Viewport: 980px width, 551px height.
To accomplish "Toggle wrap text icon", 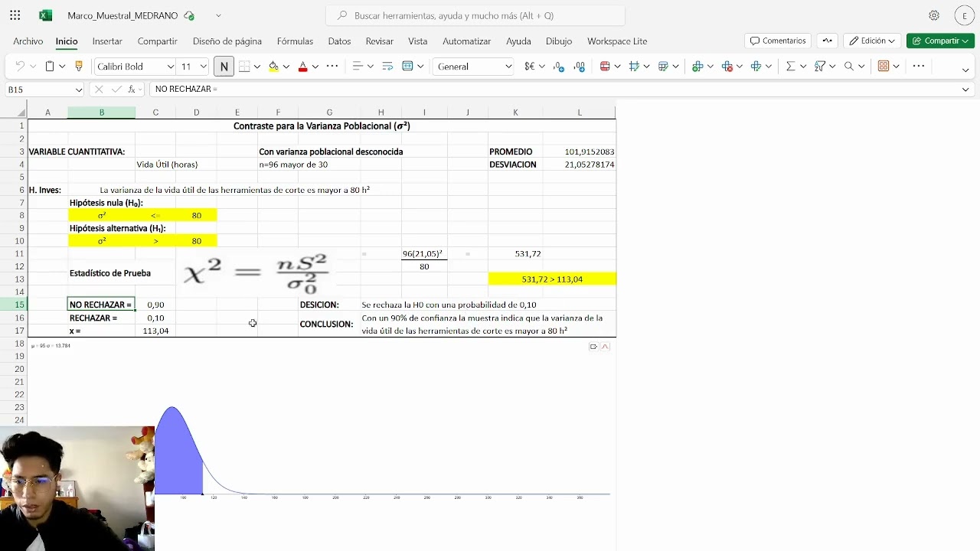I will pos(387,67).
